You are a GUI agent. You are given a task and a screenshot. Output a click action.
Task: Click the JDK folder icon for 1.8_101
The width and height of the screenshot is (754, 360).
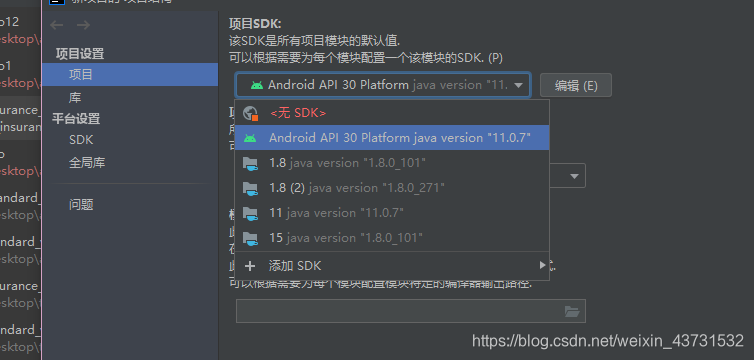[250, 163]
